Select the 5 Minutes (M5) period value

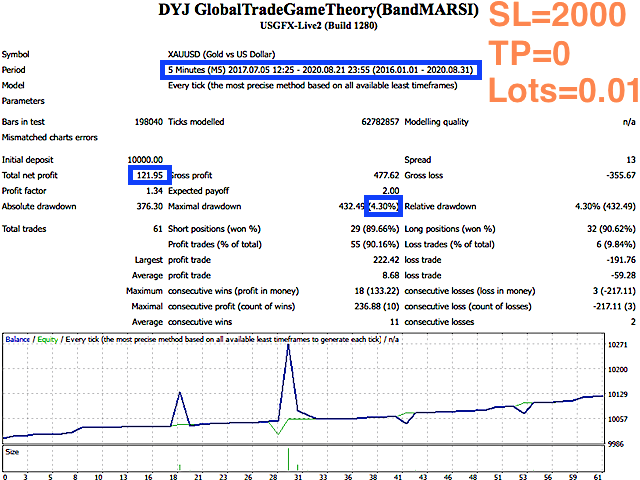[x=320, y=70]
